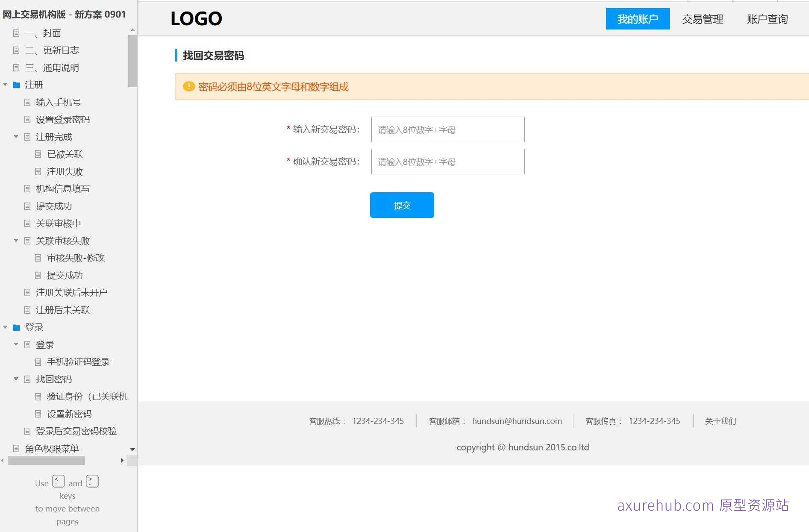Image resolution: width=809 pixels, height=532 pixels.
Task: Click the warning icon in the orange alert
Action: [189, 86]
